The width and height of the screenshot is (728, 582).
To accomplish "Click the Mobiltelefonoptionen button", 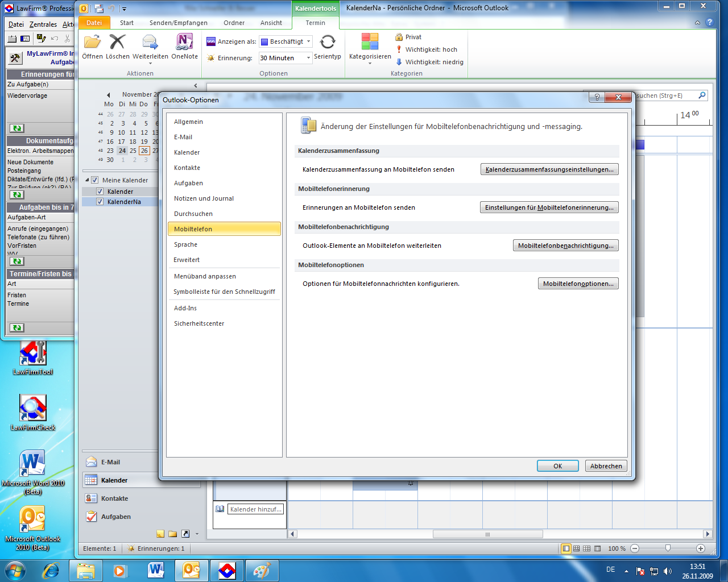I will point(578,284).
